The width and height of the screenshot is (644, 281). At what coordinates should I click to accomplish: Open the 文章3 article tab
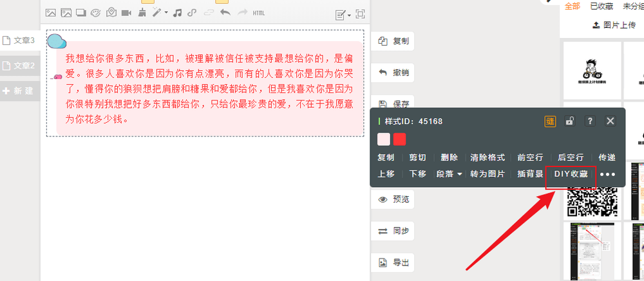coord(20,41)
